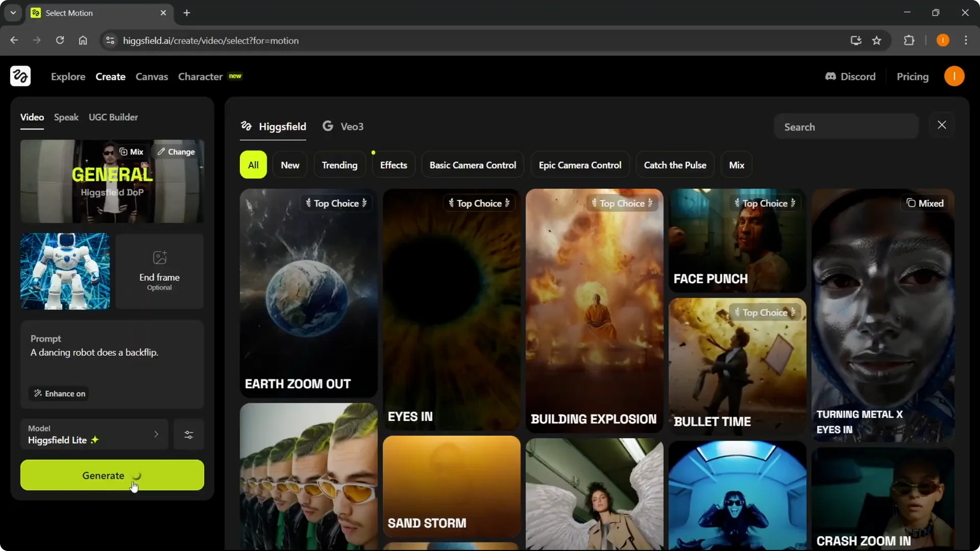Dismiss the search panel with the X icon

coord(942,124)
